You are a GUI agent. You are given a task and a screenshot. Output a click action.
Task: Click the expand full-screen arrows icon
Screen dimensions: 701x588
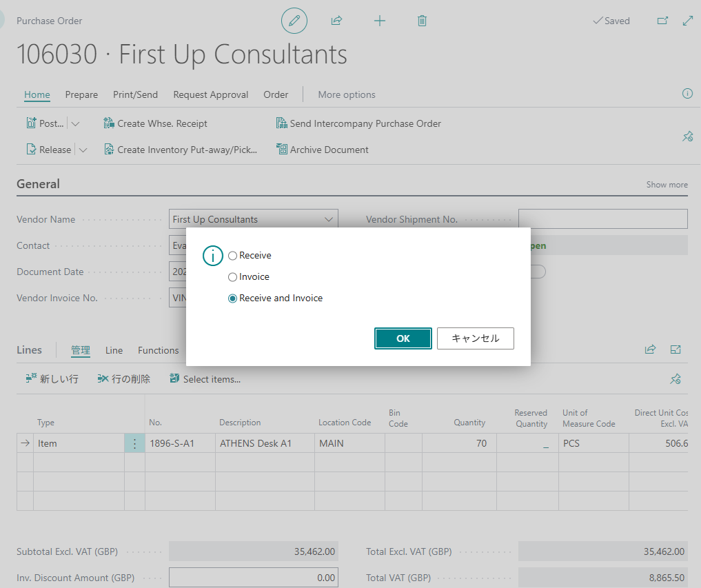(688, 21)
